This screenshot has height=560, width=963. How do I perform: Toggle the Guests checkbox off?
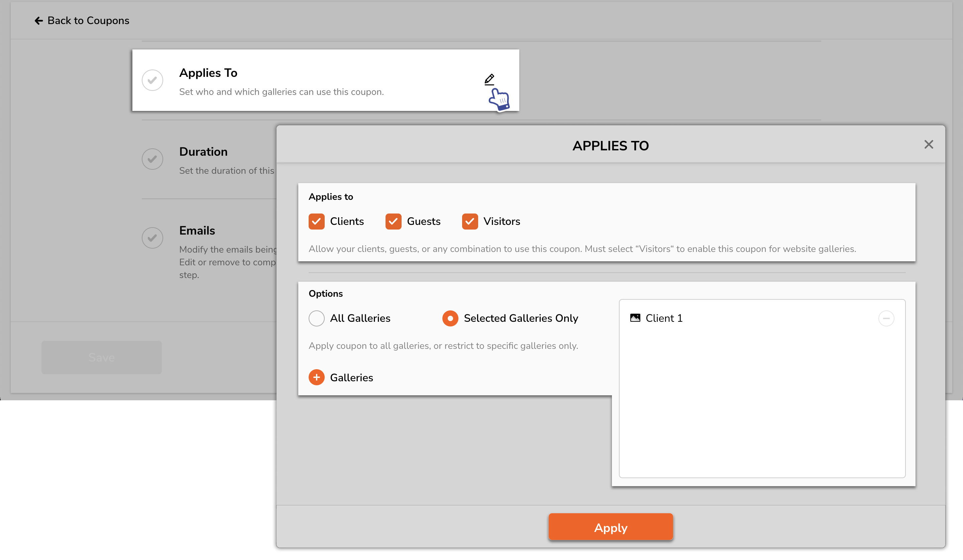pyautogui.click(x=394, y=221)
